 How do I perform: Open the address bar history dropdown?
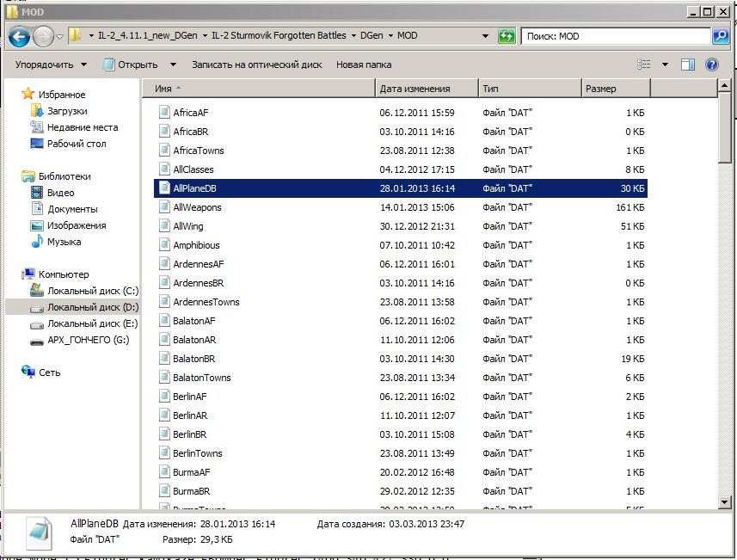tap(485, 36)
